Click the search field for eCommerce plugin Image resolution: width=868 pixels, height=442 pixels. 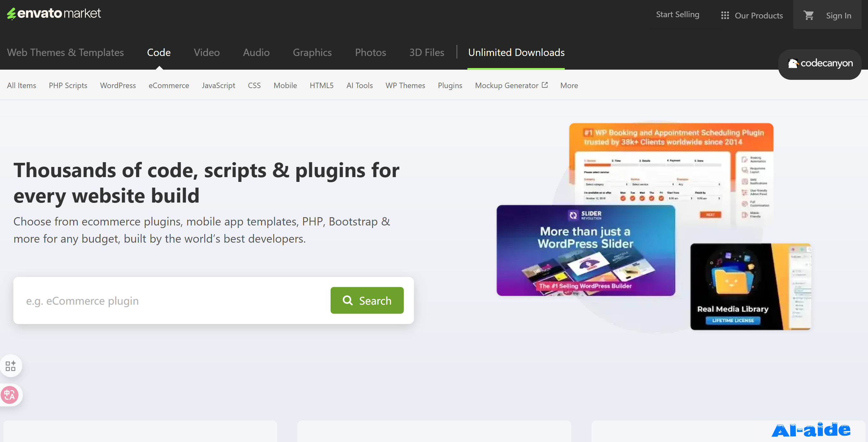[x=172, y=300]
